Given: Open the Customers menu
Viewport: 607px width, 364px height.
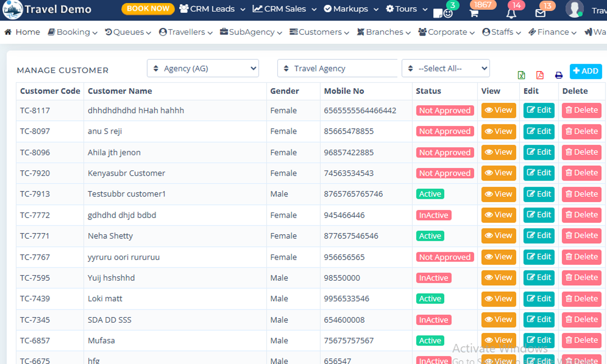Looking at the screenshot, I should pyautogui.click(x=319, y=32).
